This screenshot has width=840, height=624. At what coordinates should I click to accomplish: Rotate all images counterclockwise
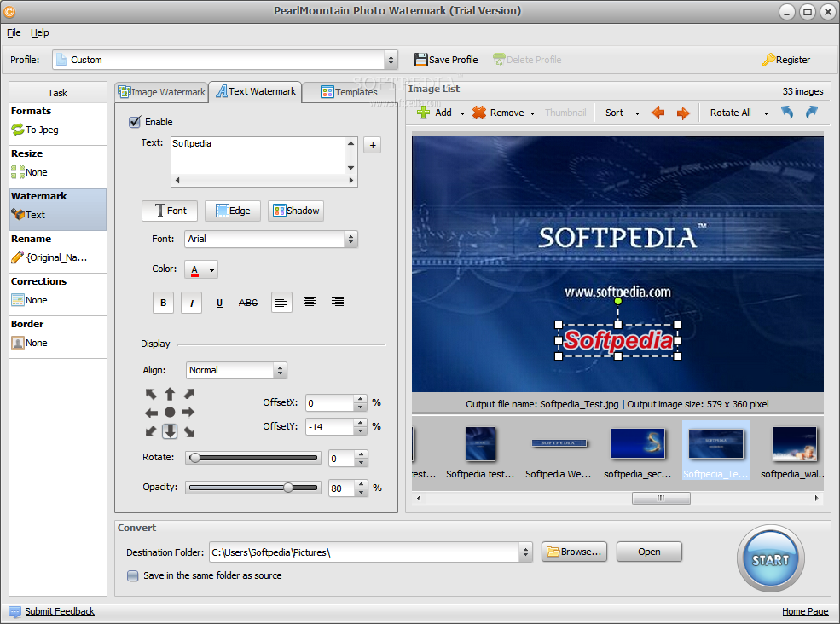coord(786,113)
